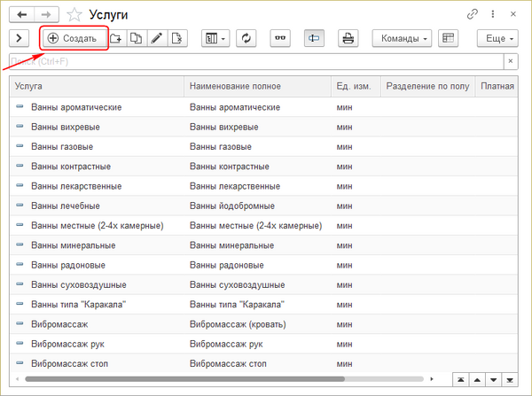Click the Платная column header
This screenshot has height=396, width=532.
point(497,86)
